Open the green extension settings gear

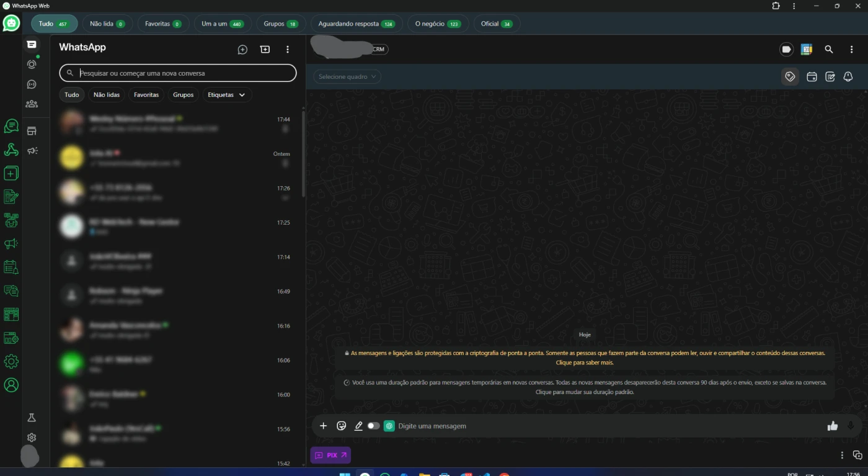(11, 361)
